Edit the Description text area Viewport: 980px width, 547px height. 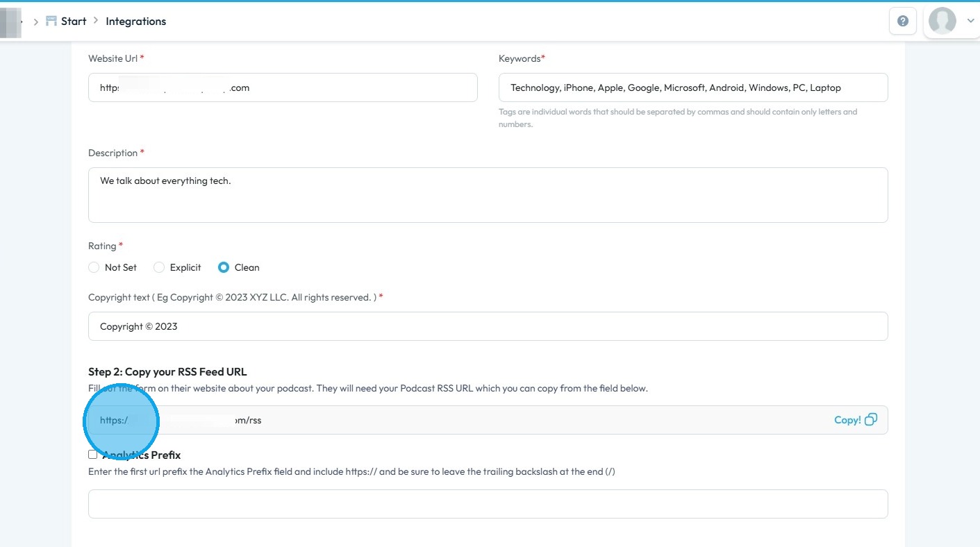(488, 194)
